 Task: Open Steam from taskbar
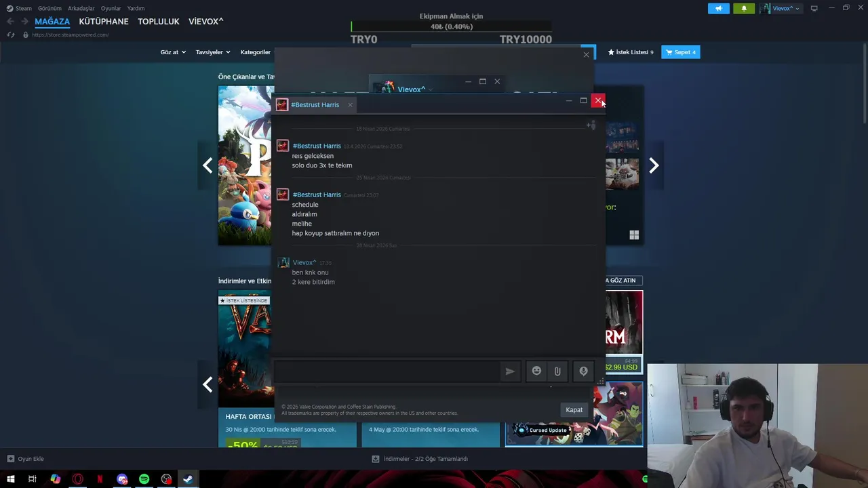click(x=188, y=479)
